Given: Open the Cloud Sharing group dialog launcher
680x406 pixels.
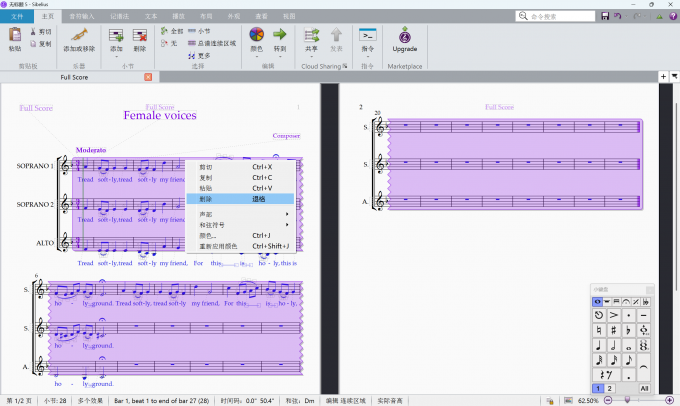Looking at the screenshot, I should click(345, 66).
